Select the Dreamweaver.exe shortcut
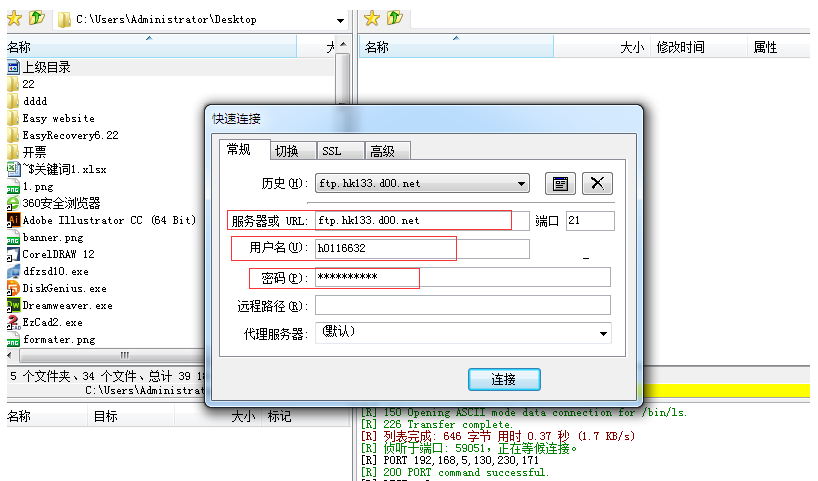Viewport: 818px width, 481px height. click(60, 305)
